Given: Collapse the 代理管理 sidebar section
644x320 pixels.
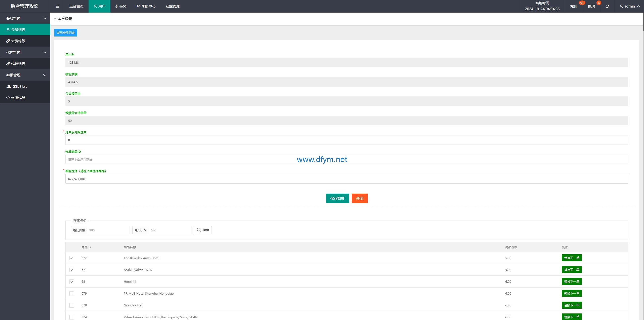Looking at the screenshot, I should (25, 52).
